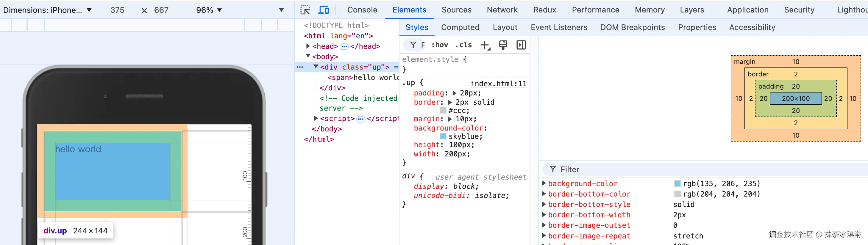The height and width of the screenshot is (245, 868).
Task: Click the ellipsis badge inside script tag
Action: point(360,119)
